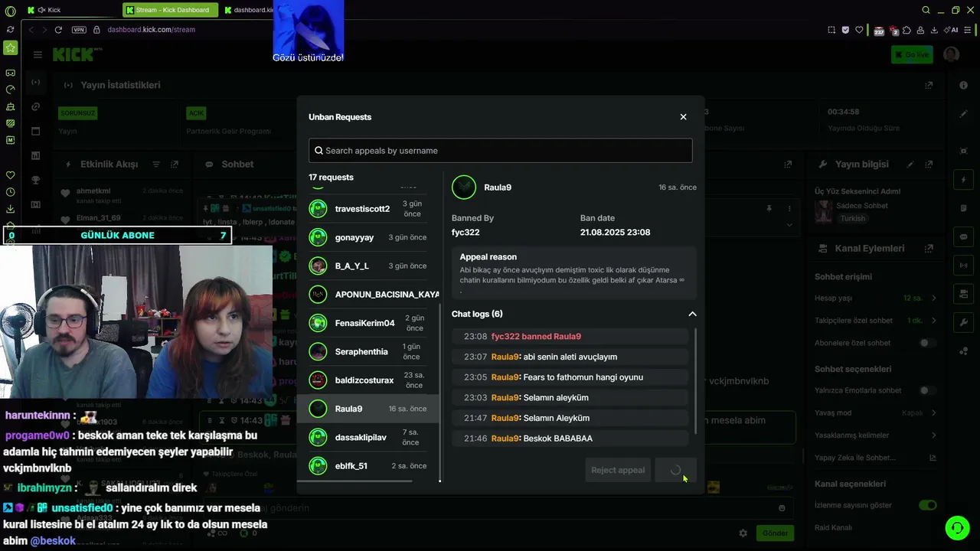The width and height of the screenshot is (980, 551).
Task: Click the Go live button
Action: [x=912, y=54]
